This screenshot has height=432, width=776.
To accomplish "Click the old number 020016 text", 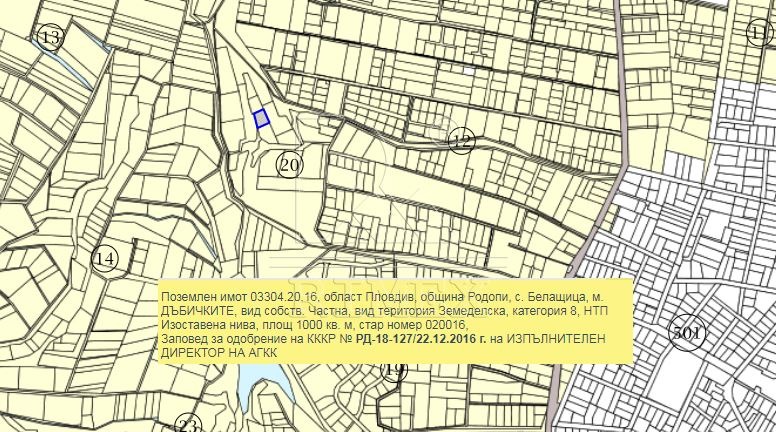I will (x=434, y=326).
